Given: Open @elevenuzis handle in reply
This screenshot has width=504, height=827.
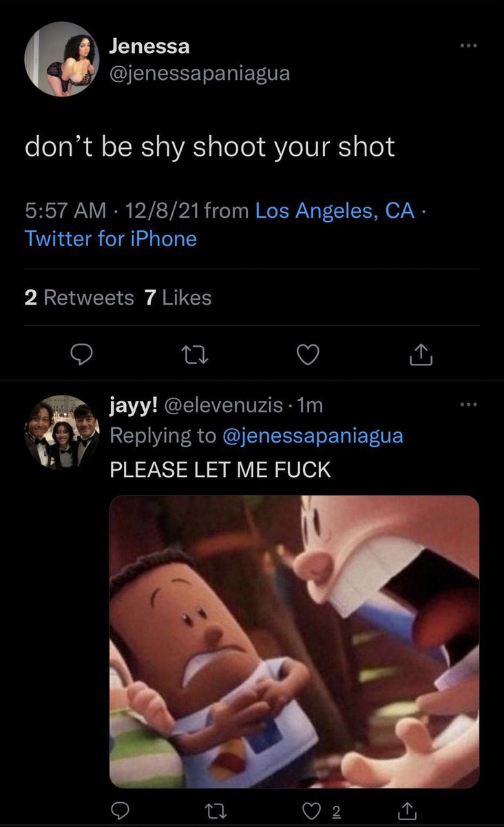Looking at the screenshot, I should coord(231,406).
